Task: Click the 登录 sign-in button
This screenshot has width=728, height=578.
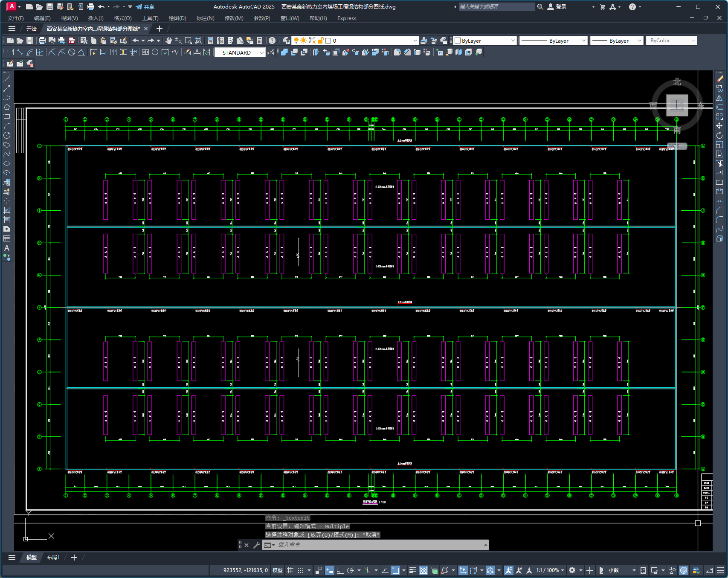Action: 557,7
